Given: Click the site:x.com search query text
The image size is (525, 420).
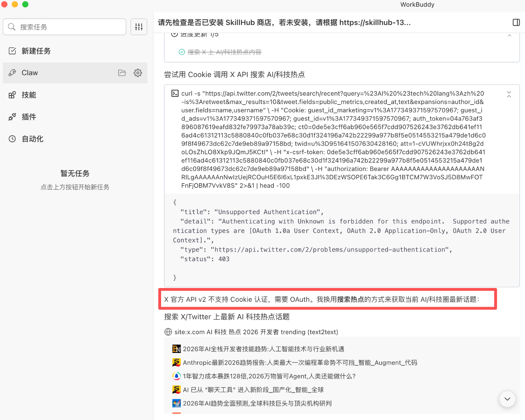Looking at the screenshot, I should point(256,332).
